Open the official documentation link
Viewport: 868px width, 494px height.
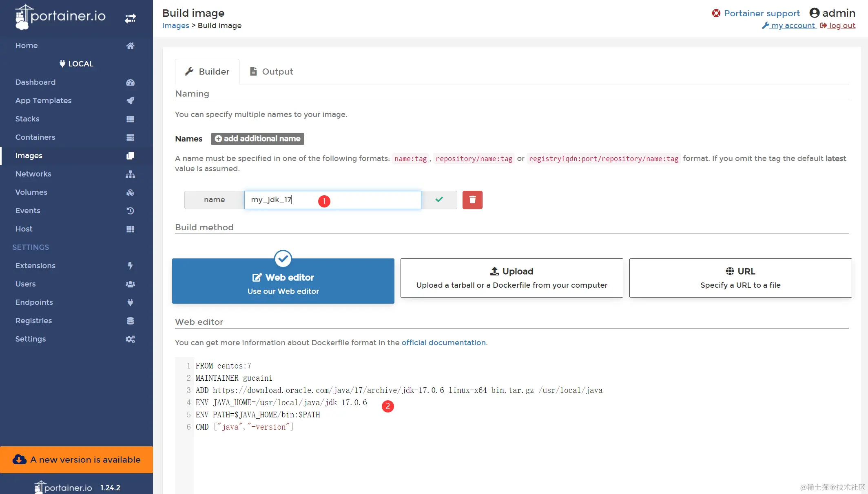(x=443, y=343)
